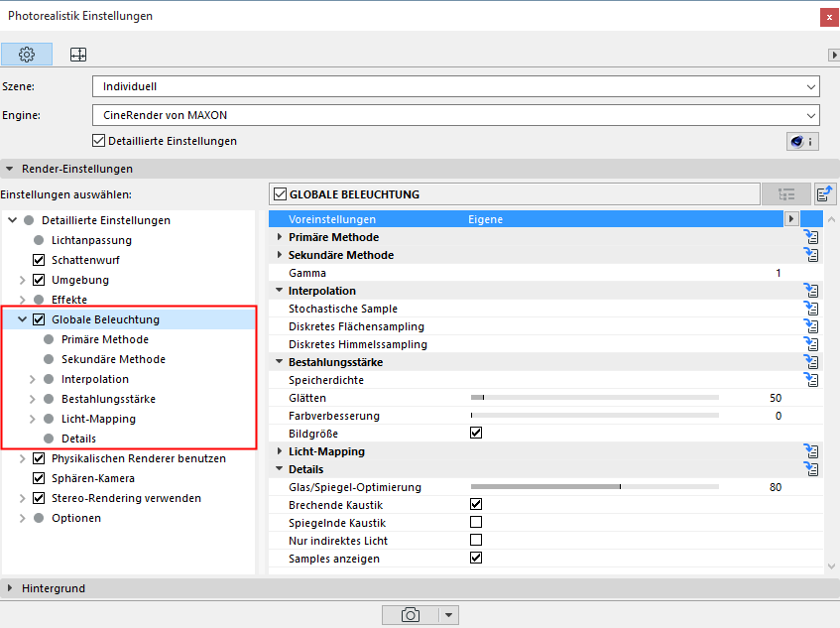The height and width of the screenshot is (628, 840).
Task: Toggle Physikalischen Renderer benutzen checkbox
Action: pyautogui.click(x=39, y=458)
